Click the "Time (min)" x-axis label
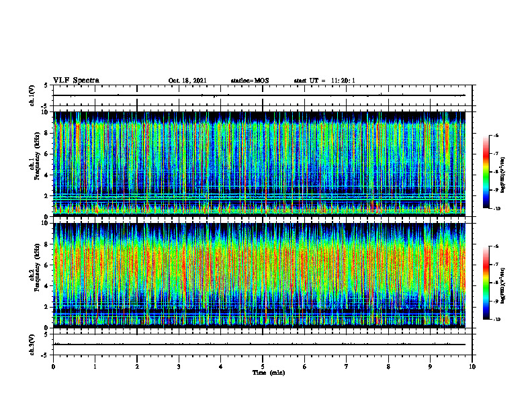The height and width of the screenshot is (411, 532). tap(269, 373)
